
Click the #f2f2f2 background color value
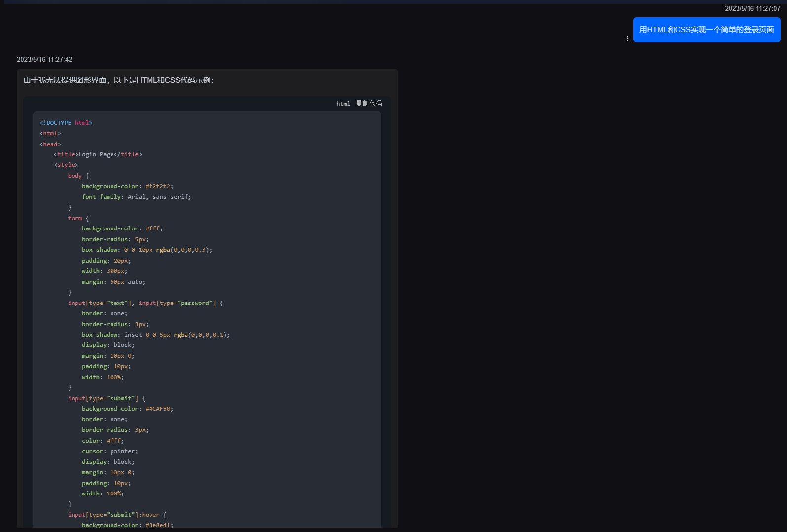tap(158, 186)
